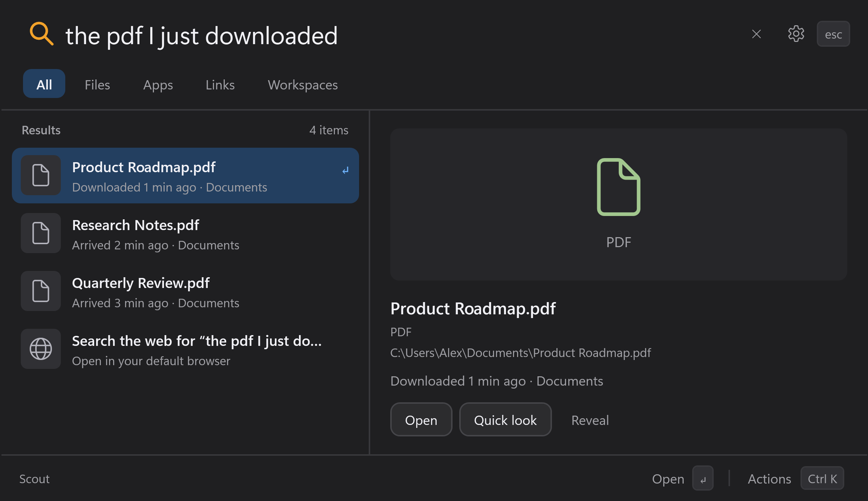This screenshot has height=501, width=868.
Task: Switch to the Links tab
Action: pyautogui.click(x=220, y=85)
